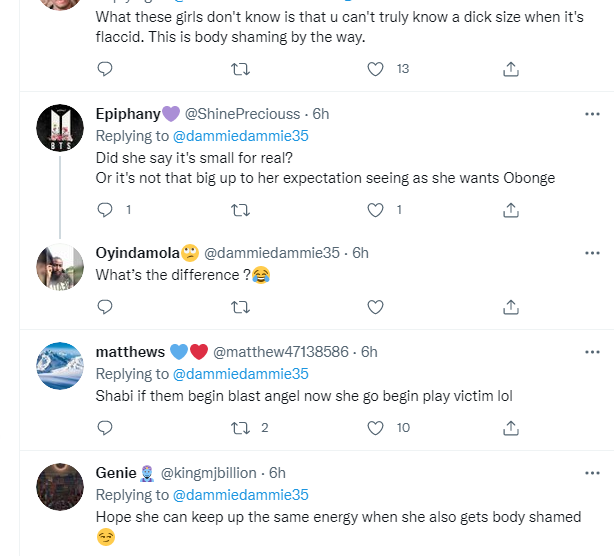This screenshot has width=614, height=556.
Task: Open more options on Oyindamola's tweet
Action: point(592,253)
